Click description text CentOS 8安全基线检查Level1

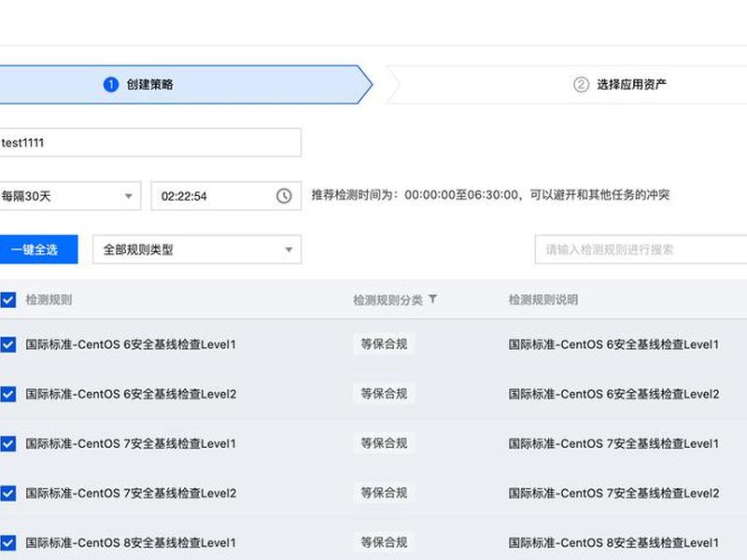click(613, 542)
